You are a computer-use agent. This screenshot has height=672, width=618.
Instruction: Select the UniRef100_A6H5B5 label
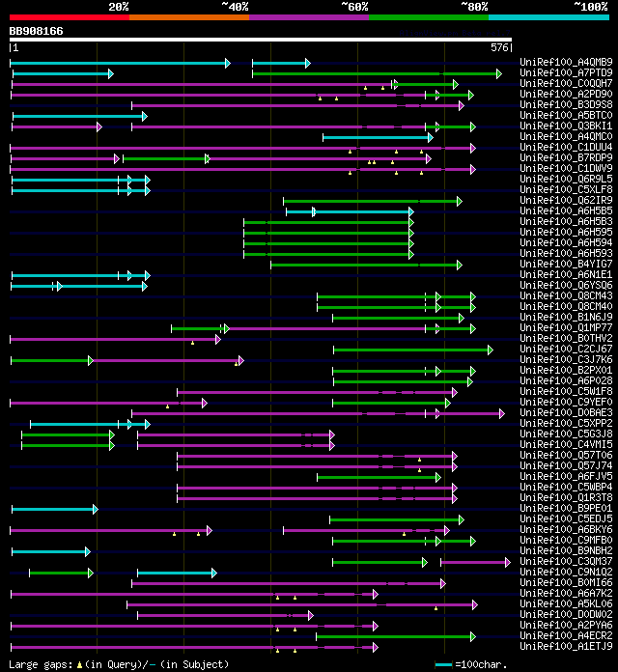click(x=566, y=210)
